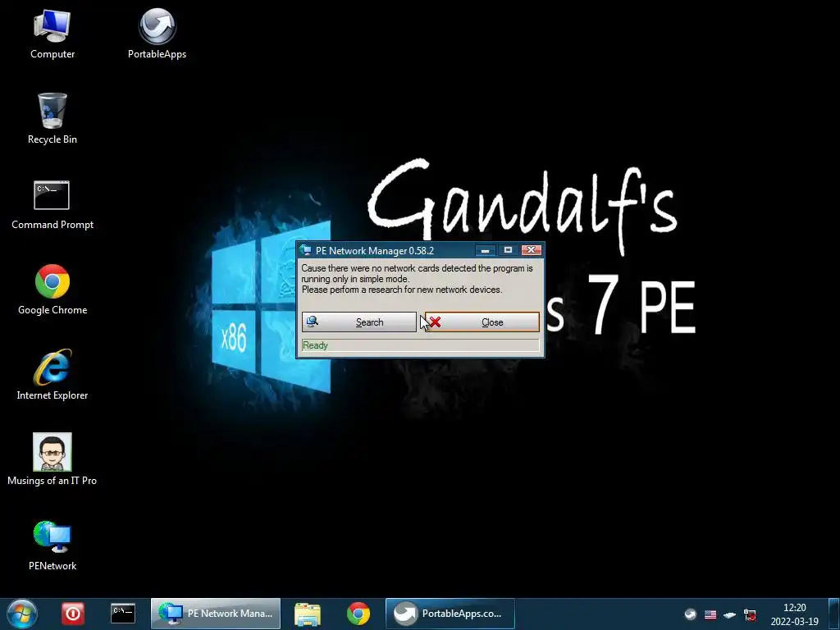This screenshot has width=840, height=630.
Task: Select the Internet Explorer desktop icon
Action: click(52, 374)
